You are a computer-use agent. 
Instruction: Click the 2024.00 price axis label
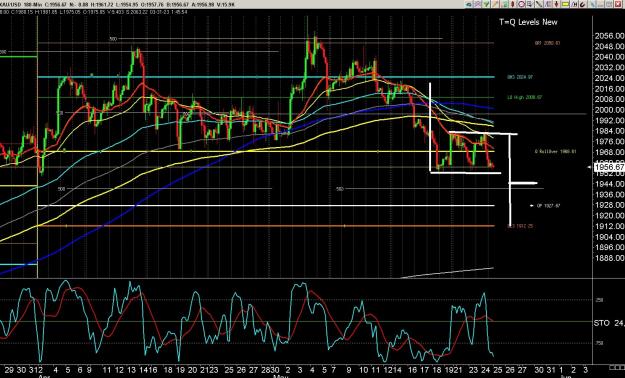(609, 78)
